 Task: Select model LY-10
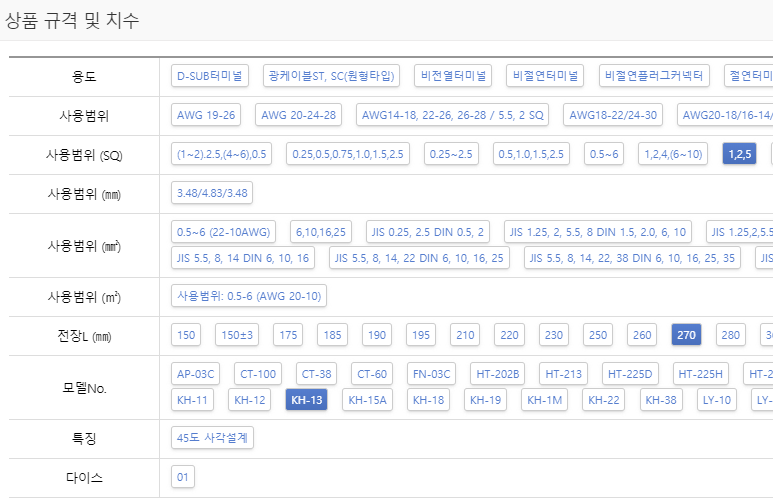click(x=717, y=400)
